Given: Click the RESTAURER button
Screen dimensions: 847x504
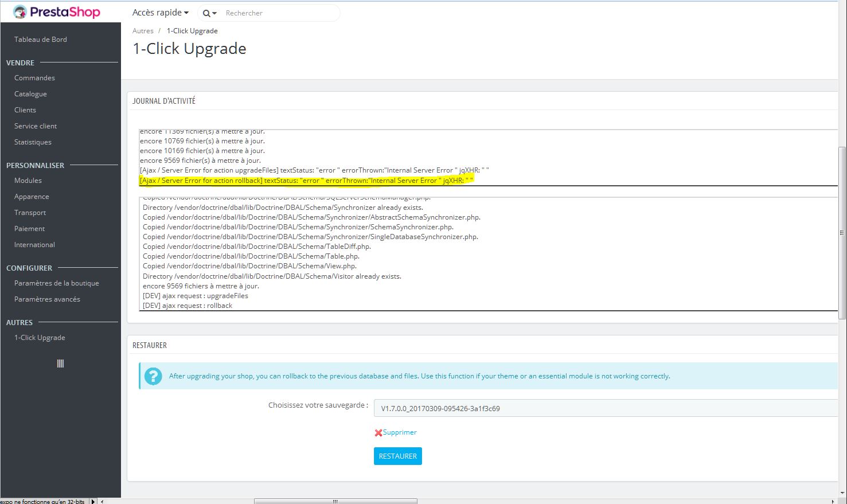Looking at the screenshot, I should tap(397, 456).
